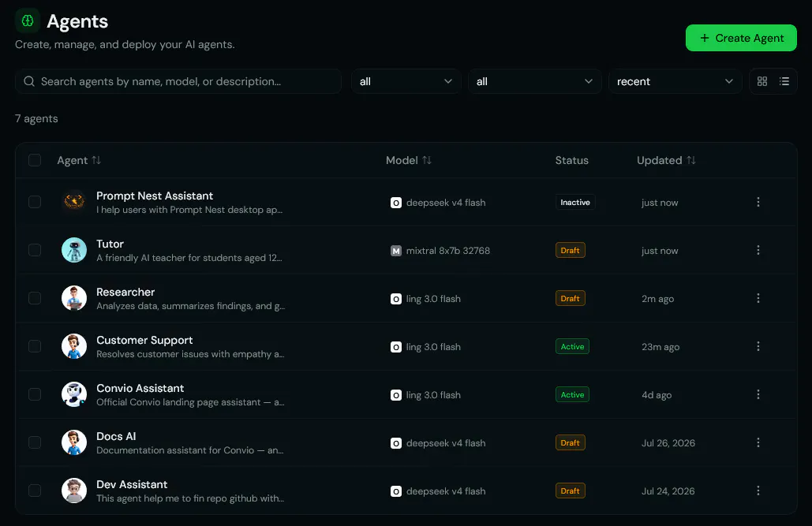The image size is (812, 526).
Task: Click the 'Jul 26, 2026' updated date
Action: 668,443
